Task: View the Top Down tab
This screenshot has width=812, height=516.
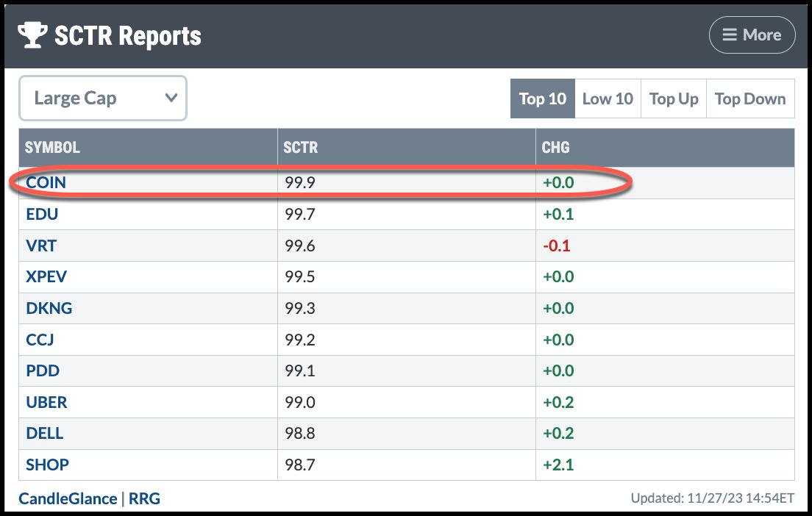Action: coord(750,98)
